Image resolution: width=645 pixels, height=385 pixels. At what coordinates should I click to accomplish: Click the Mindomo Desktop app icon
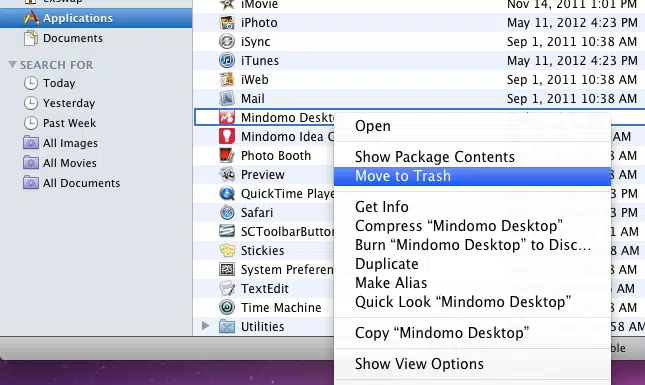[x=227, y=118]
